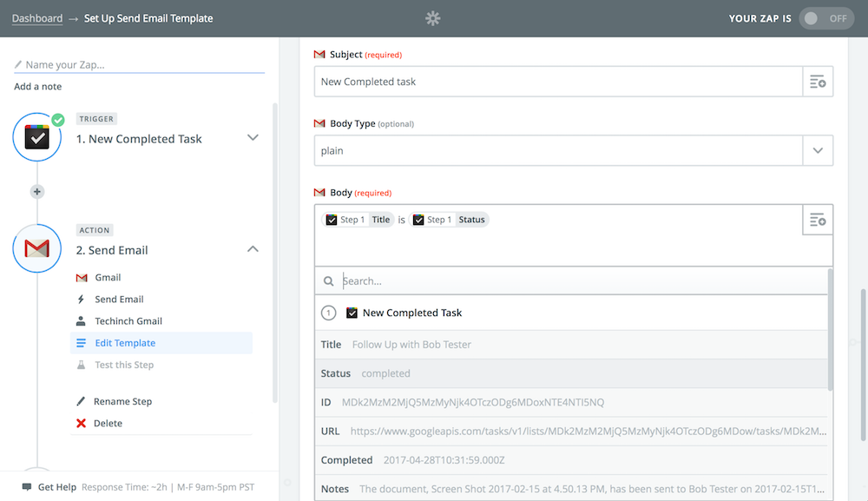The width and height of the screenshot is (868, 501).
Task: Click the green trigger checkmark badge
Action: coord(58,120)
